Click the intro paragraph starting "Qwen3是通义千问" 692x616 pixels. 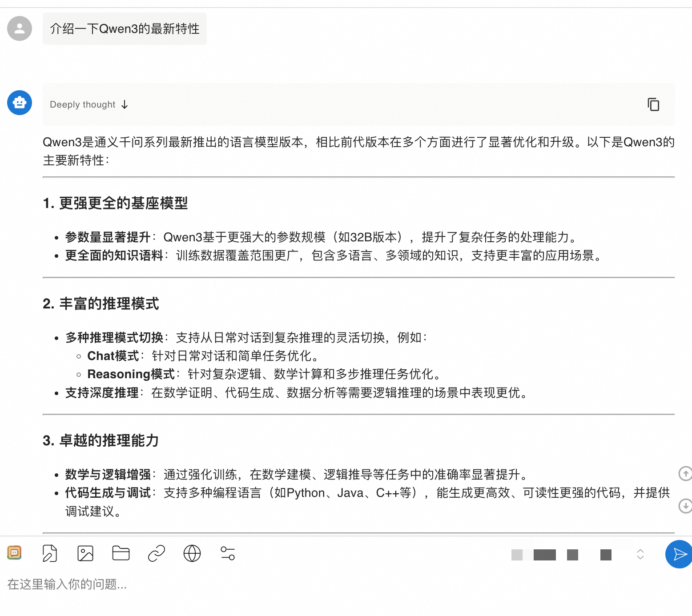tap(358, 151)
